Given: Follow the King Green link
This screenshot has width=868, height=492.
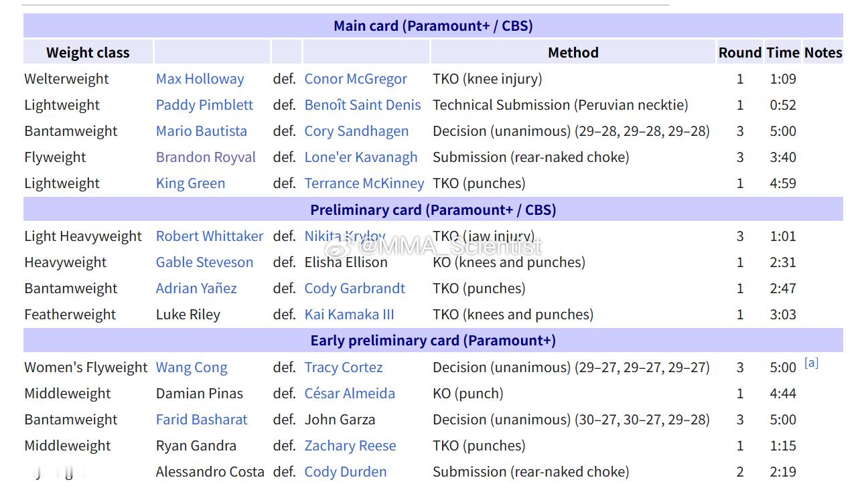Looking at the screenshot, I should pos(190,183).
